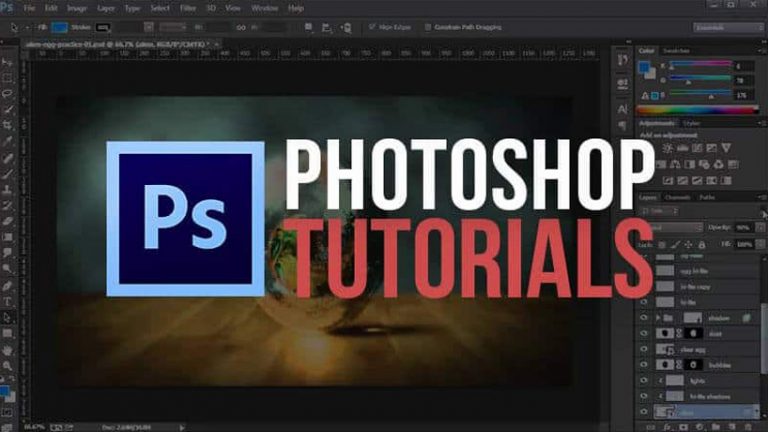Image resolution: width=768 pixels, height=432 pixels.
Task: Switch to the Channels tab
Action: coord(677,197)
